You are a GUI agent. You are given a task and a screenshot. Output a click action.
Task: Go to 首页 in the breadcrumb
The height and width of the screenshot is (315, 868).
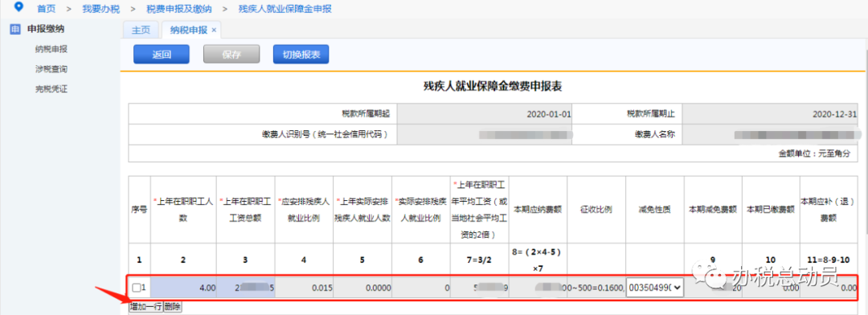click(46, 9)
